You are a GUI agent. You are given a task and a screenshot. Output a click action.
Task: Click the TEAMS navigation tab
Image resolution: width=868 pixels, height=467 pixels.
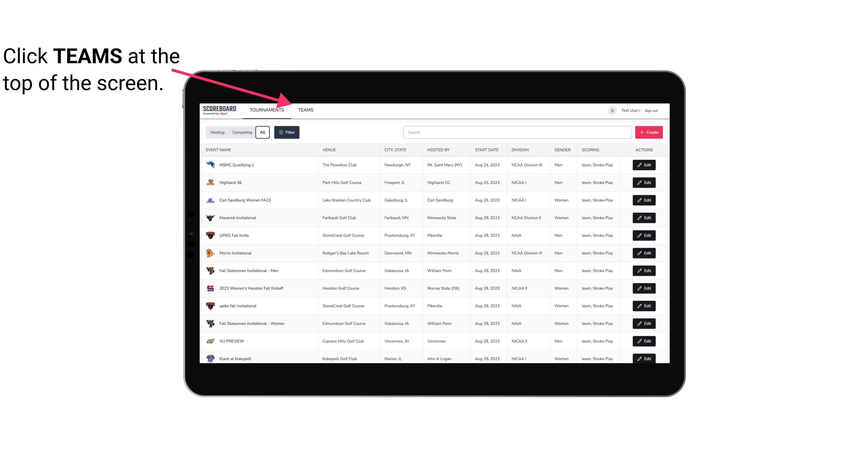(x=305, y=110)
